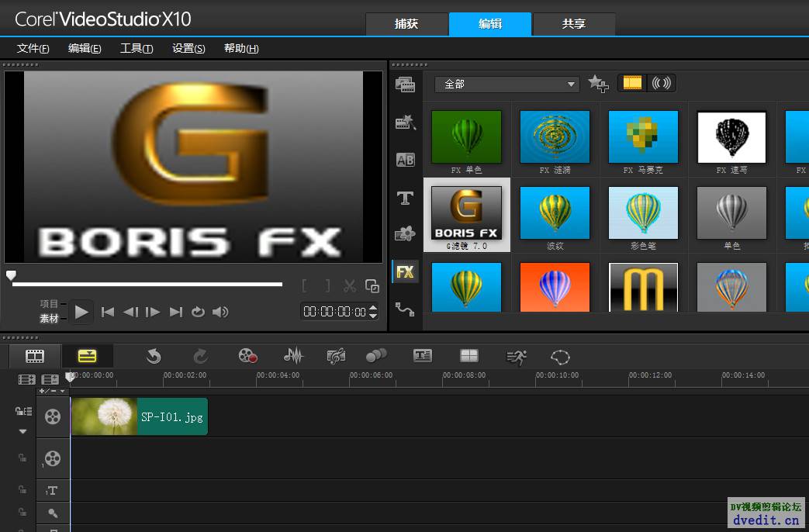
Task: Select the FX filter library icon
Action: coord(405,271)
